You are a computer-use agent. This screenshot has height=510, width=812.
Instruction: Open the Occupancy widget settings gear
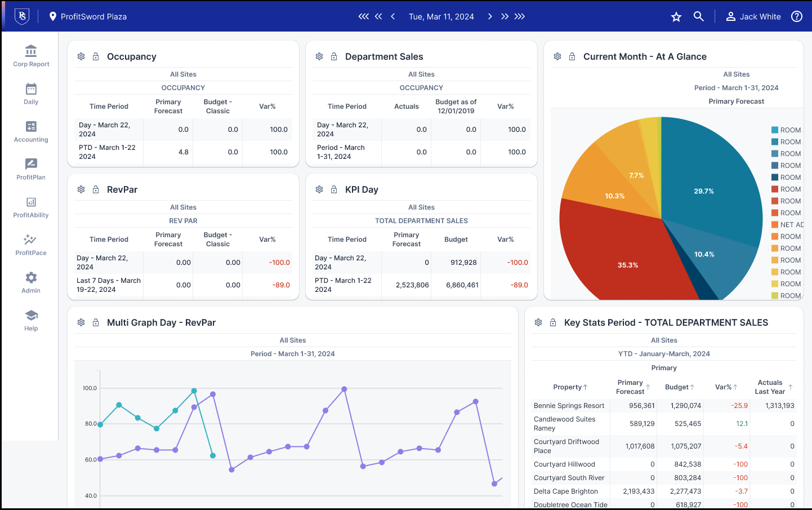81,56
